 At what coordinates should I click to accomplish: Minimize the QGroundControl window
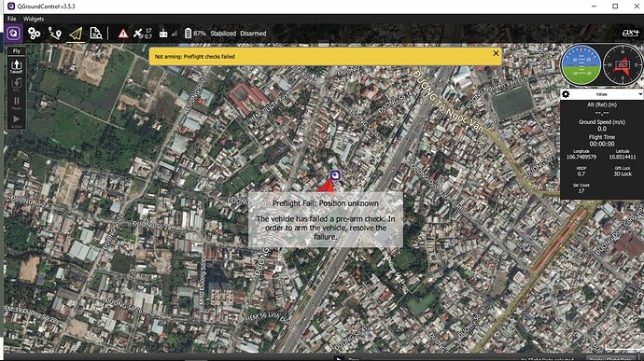pyautogui.click(x=594, y=7)
